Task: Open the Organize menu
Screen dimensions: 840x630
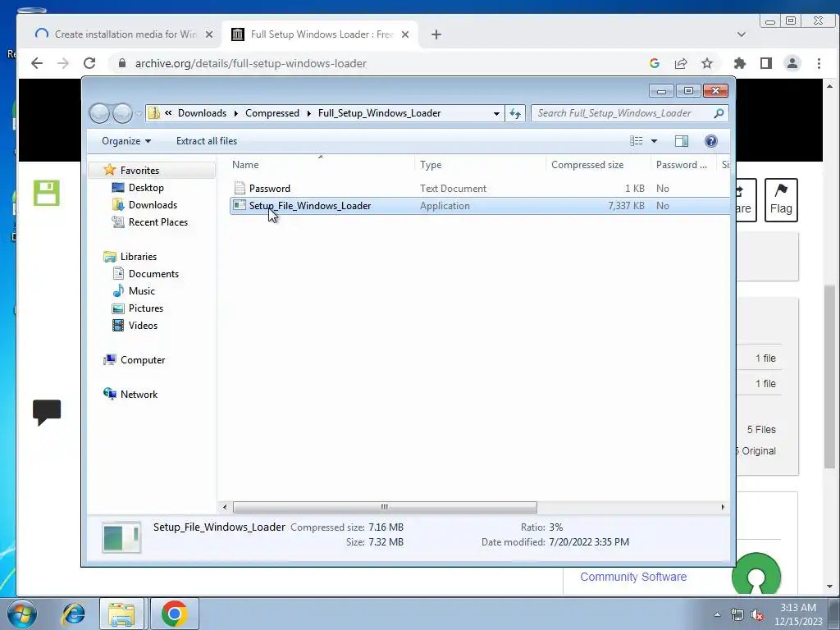Action: point(126,141)
